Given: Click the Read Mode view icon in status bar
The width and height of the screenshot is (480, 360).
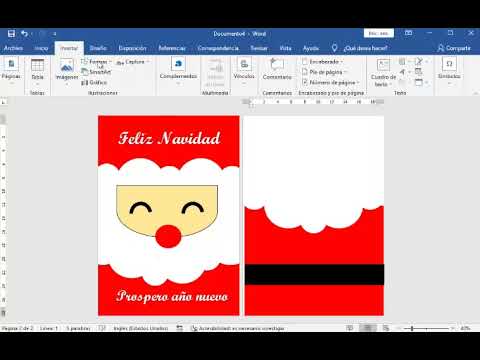Looking at the screenshot, I should click(349, 328).
